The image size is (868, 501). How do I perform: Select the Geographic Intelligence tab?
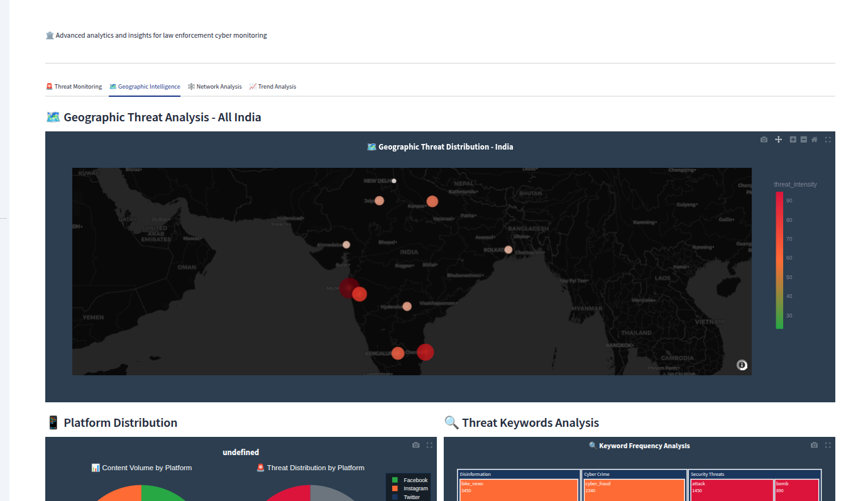[x=145, y=87]
